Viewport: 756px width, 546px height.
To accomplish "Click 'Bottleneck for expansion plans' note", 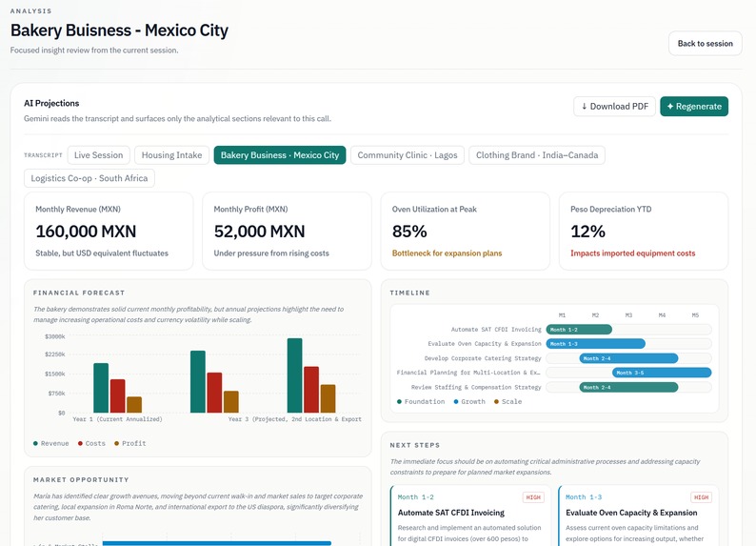I will point(447,253).
